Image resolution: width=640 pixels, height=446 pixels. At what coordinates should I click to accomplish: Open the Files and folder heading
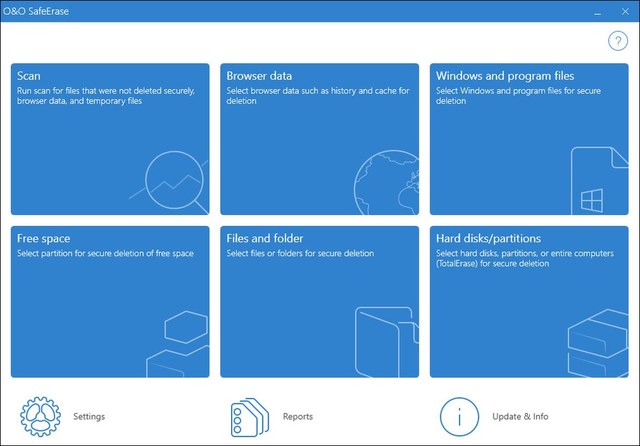[x=265, y=239]
